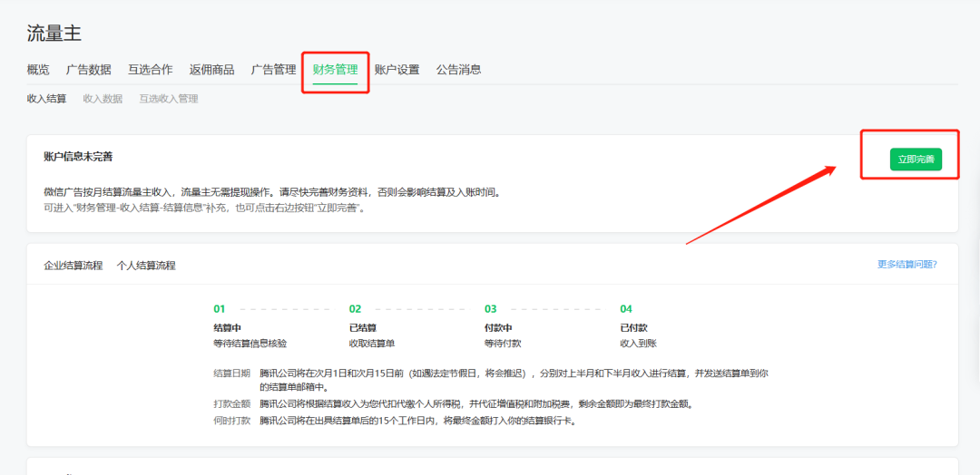Open the 互选合作 tab
980x475 pixels.
point(150,70)
